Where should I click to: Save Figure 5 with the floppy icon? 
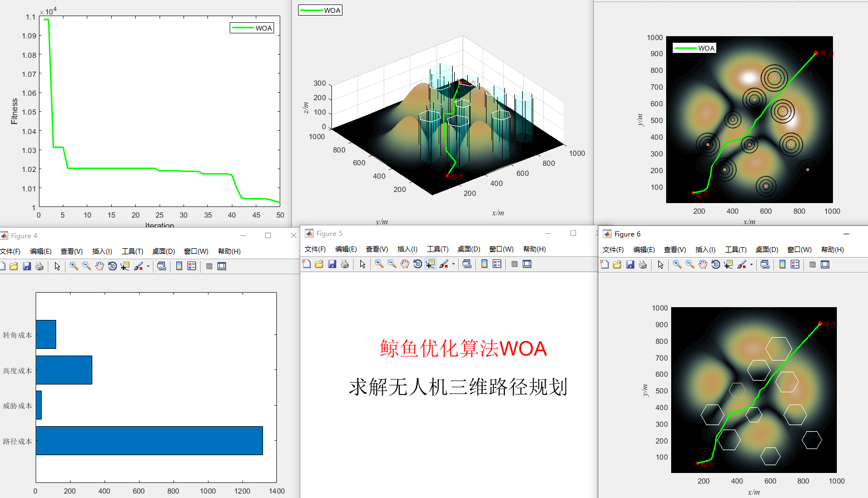point(332,264)
